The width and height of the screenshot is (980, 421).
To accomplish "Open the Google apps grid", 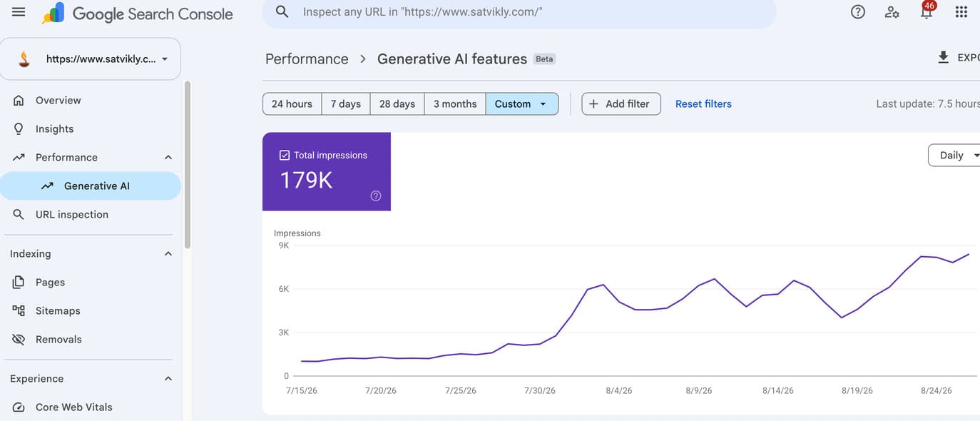I will 961,12.
